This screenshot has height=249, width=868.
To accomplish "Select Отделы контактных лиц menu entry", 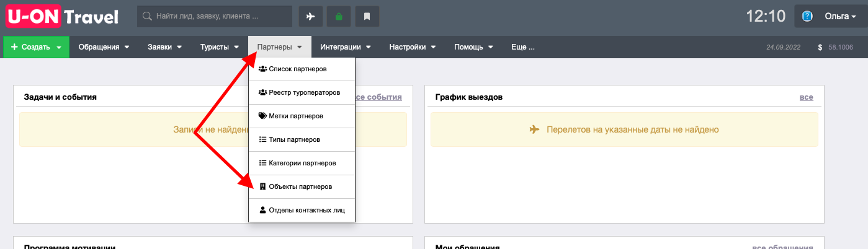I will (x=302, y=210).
